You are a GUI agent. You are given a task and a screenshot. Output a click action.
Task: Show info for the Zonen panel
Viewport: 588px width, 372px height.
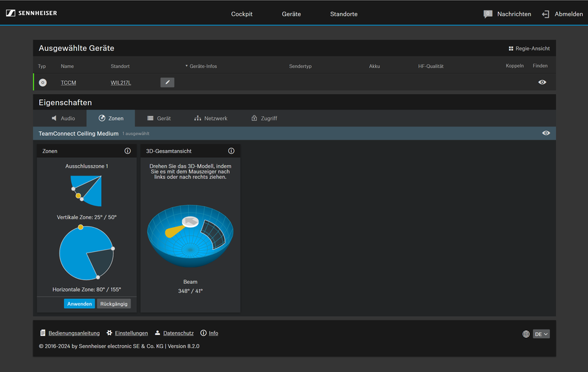tap(127, 151)
